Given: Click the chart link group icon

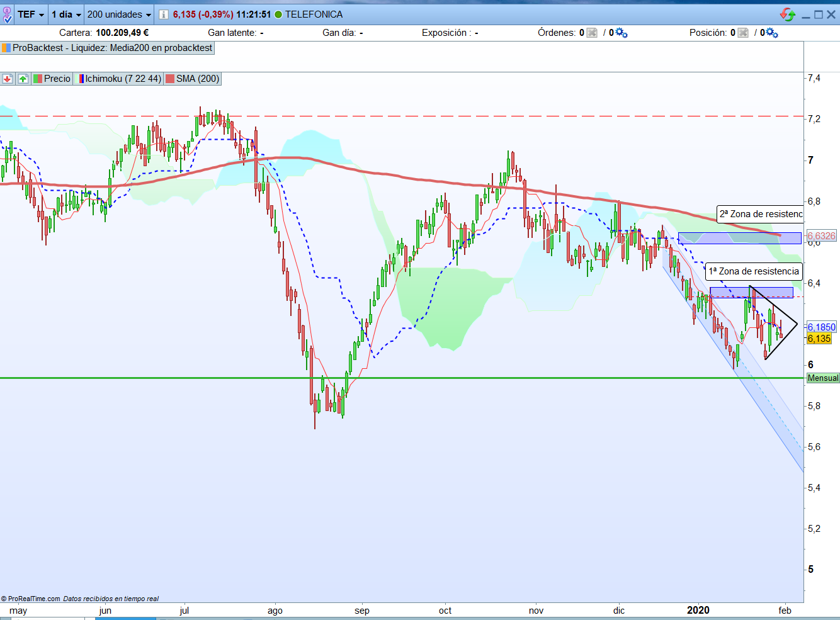Looking at the screenshot, I should tap(7, 14).
